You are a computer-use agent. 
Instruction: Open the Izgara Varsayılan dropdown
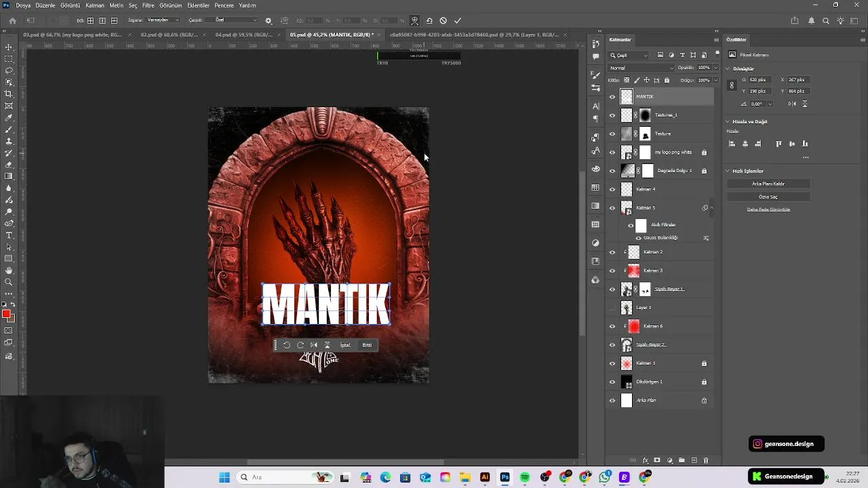(163, 20)
